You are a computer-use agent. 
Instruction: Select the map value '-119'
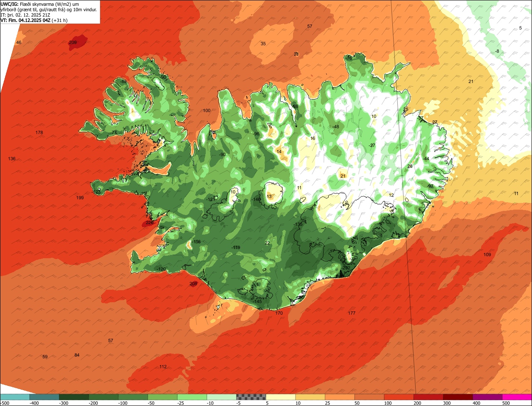(236, 247)
